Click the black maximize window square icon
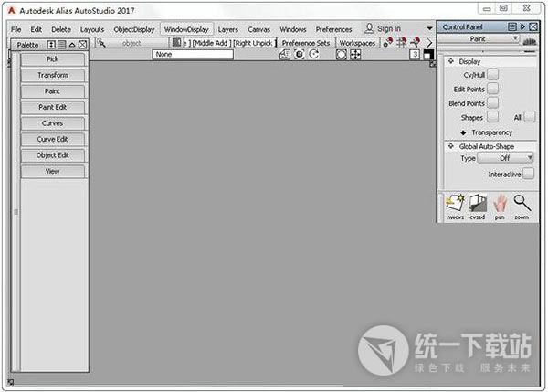The height and width of the screenshot is (392, 548). [x=428, y=55]
